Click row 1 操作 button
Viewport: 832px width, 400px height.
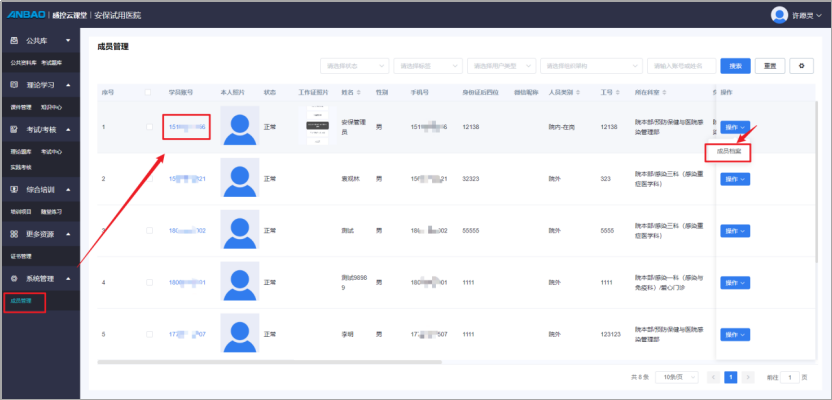point(735,127)
